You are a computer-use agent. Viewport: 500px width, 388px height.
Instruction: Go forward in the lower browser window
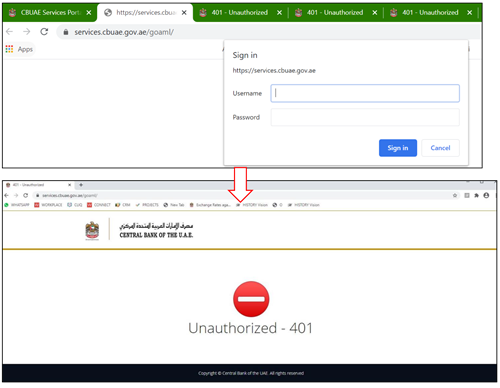(x=16, y=195)
